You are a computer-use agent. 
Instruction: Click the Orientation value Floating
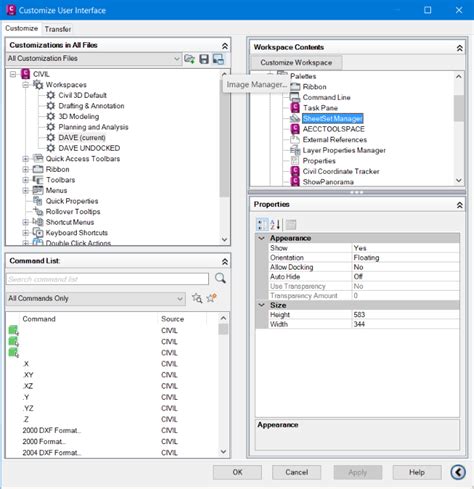[x=405, y=258]
